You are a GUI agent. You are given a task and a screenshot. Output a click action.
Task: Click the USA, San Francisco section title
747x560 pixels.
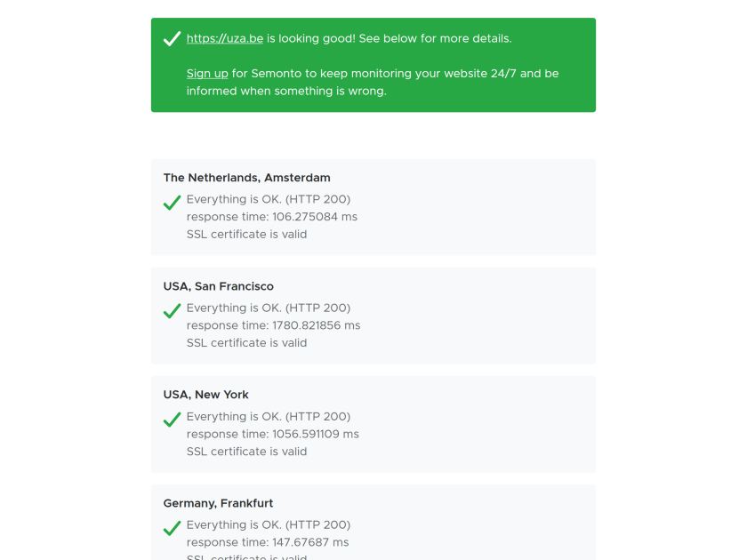tap(218, 285)
